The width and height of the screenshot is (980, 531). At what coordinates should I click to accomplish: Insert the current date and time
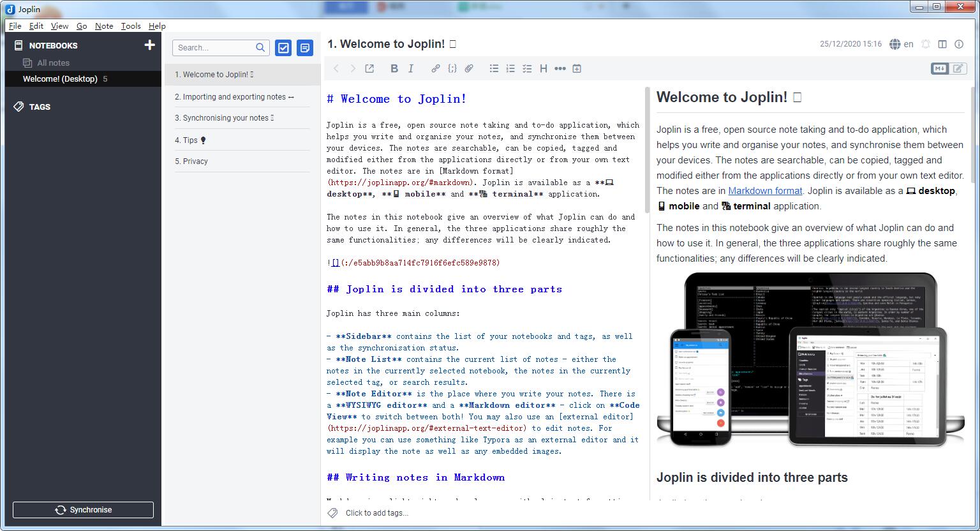click(x=577, y=68)
